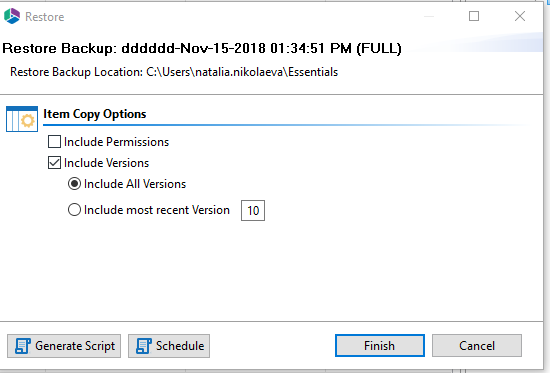Viewport: 550px width, 373px height.
Task: Click the Include Versions label text
Action: (106, 163)
